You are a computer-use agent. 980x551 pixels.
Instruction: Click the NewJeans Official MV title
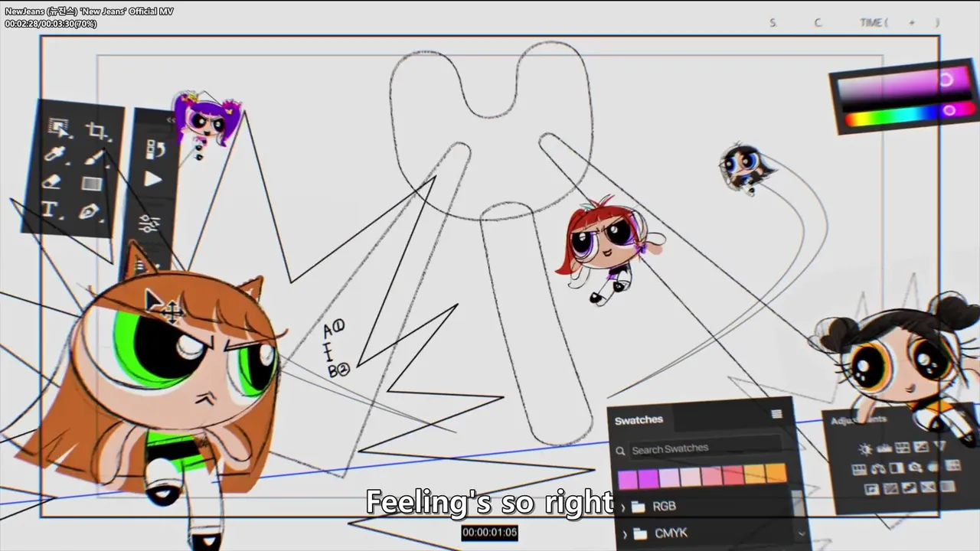[89, 11]
